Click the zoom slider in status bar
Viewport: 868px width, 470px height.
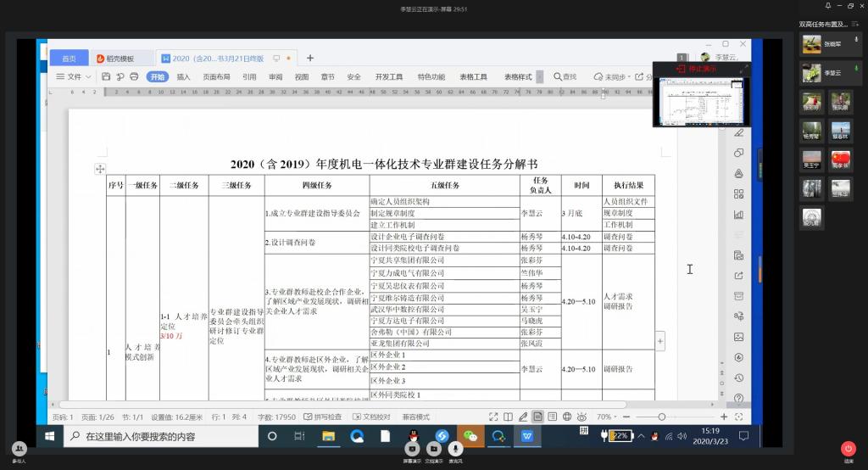[662, 417]
